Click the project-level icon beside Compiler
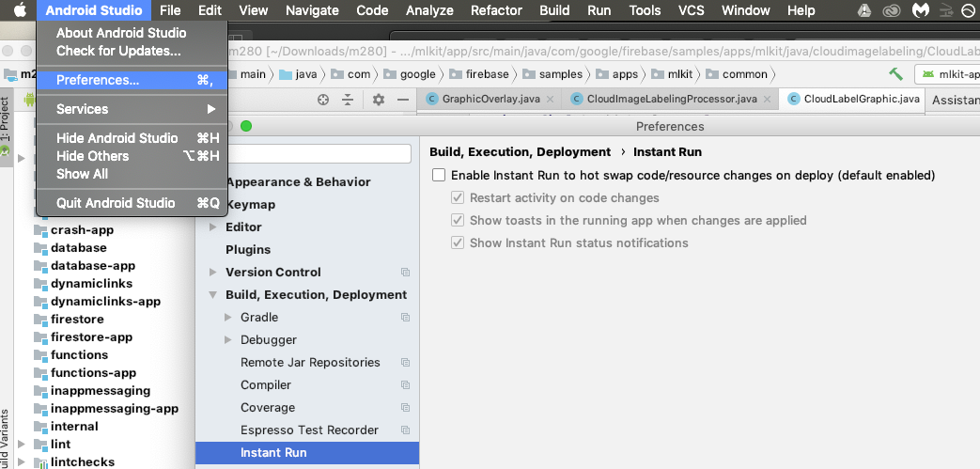The height and width of the screenshot is (469, 980). tap(405, 385)
